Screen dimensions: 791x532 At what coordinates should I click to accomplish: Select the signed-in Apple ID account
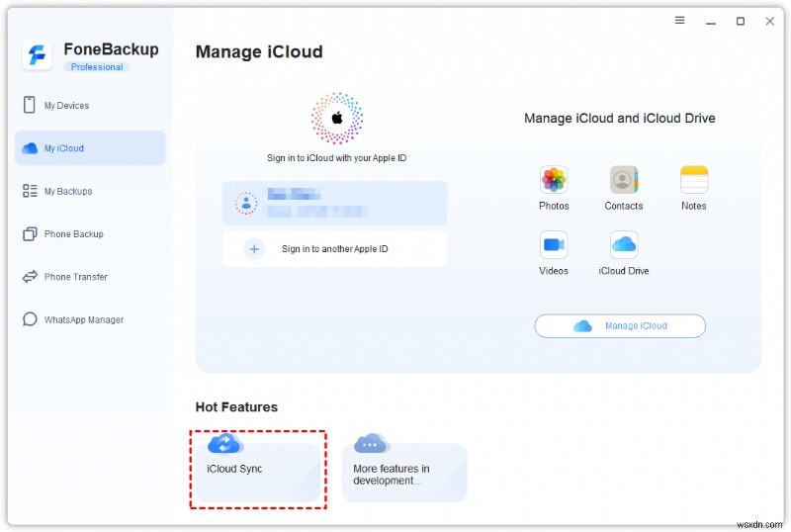[x=334, y=203]
